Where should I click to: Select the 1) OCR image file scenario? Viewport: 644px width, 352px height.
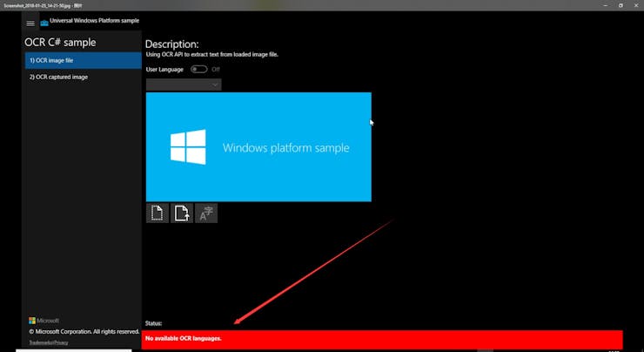pos(84,60)
